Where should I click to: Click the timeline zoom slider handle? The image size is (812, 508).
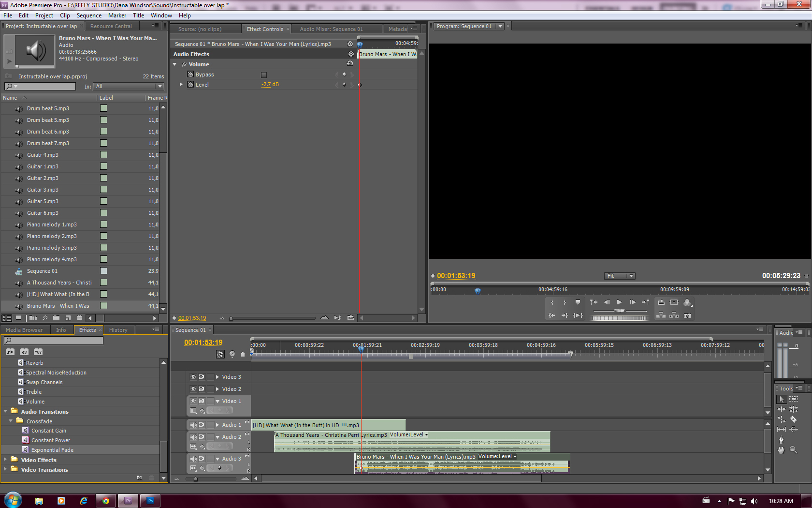pyautogui.click(x=195, y=479)
